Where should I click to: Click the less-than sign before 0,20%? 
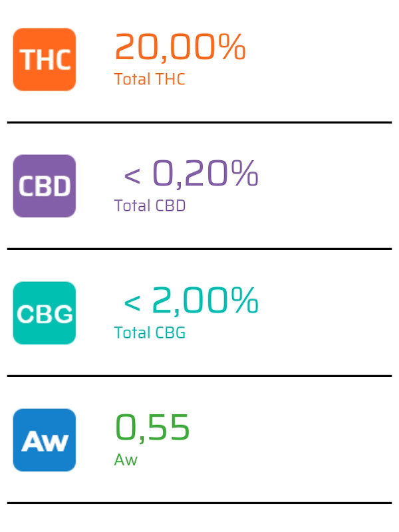[132, 176]
